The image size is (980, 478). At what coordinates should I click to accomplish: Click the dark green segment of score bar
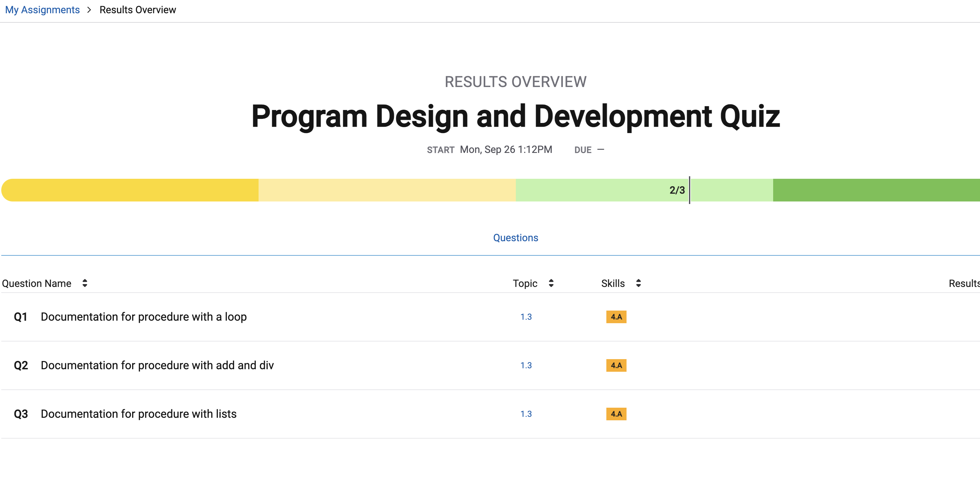[x=876, y=190]
